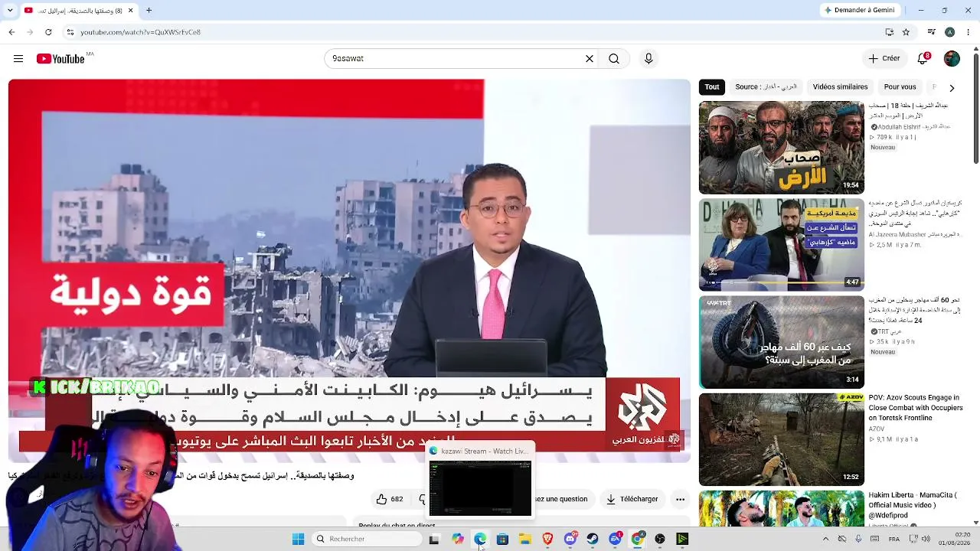Open the Al Jazeera 4:47 video thumbnail
Viewport: 980px width, 551px height.
(x=781, y=245)
